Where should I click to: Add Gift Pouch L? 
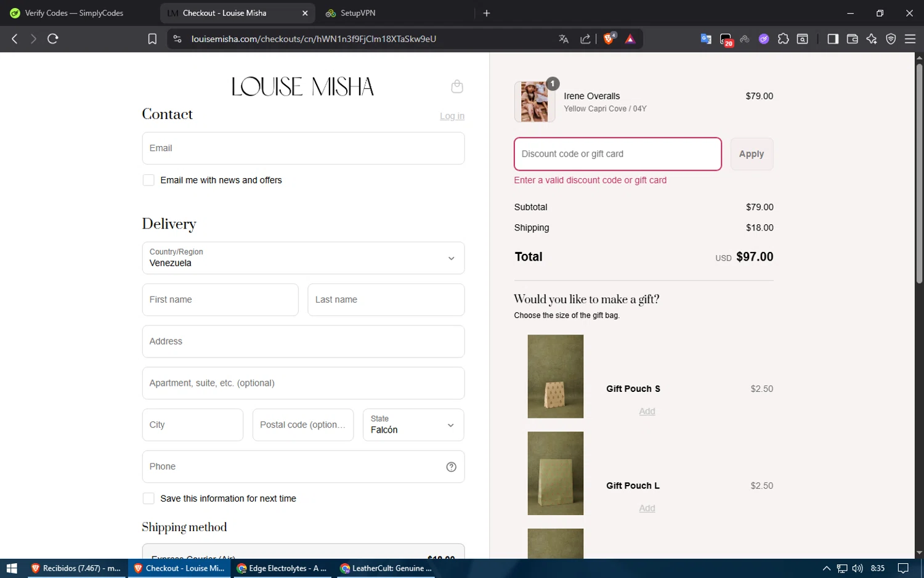tap(647, 508)
